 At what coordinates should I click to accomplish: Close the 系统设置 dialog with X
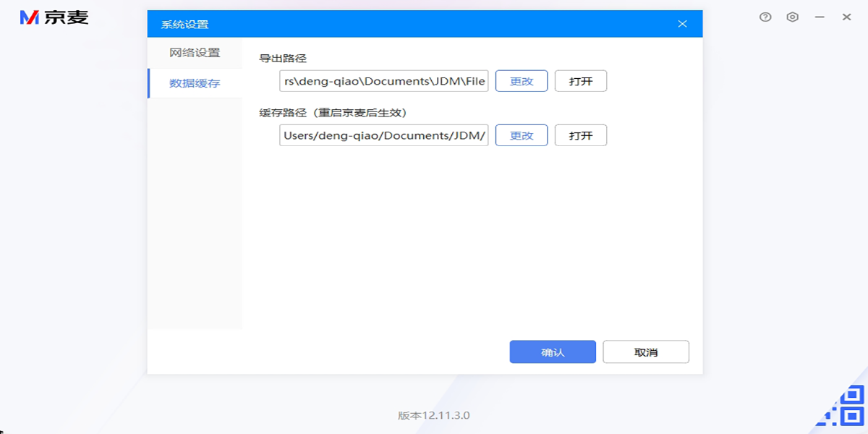point(682,24)
